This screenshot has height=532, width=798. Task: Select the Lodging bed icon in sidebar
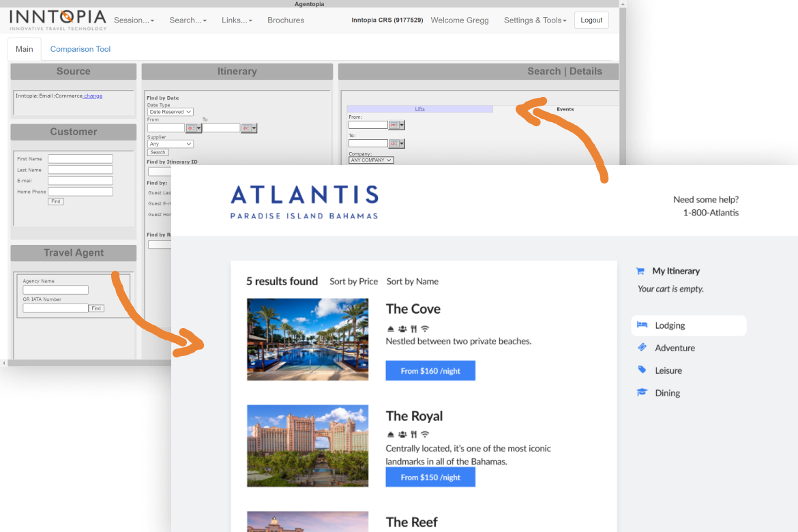642,325
